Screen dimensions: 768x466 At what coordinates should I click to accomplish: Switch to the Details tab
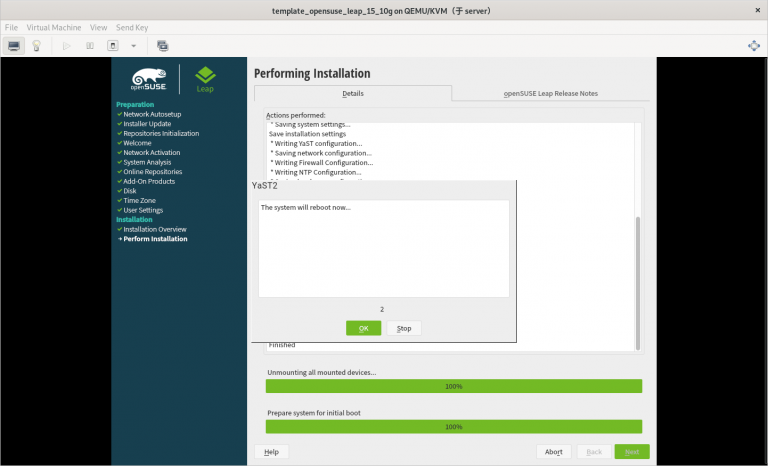353,93
